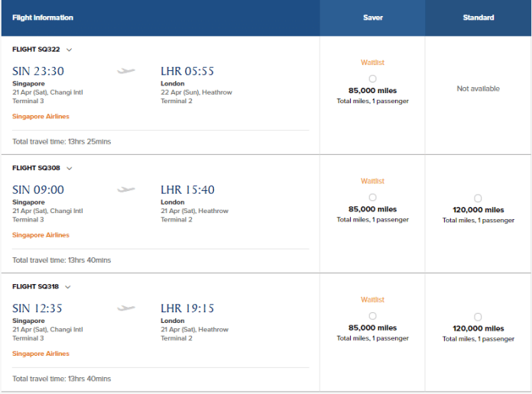Expand flight SQ308 details chevron
This screenshot has width=532, height=394.
pyautogui.click(x=69, y=168)
